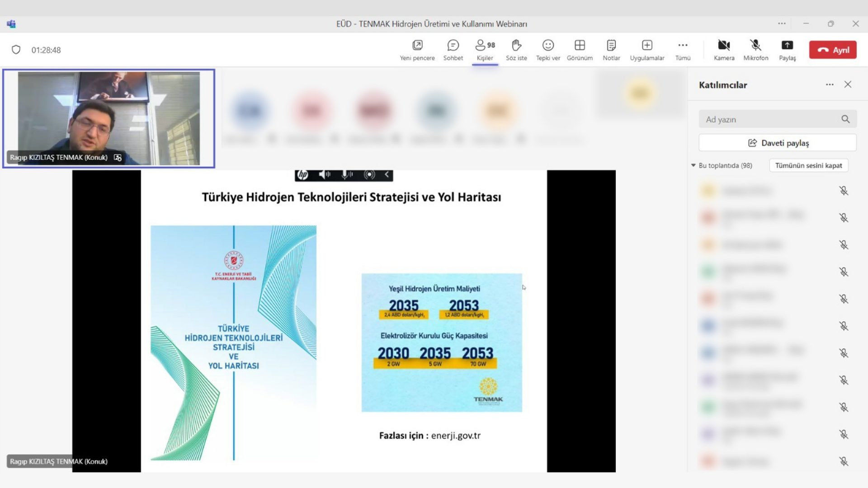
Task: Click enerji.gov.tr text on slide
Action: tap(456, 436)
